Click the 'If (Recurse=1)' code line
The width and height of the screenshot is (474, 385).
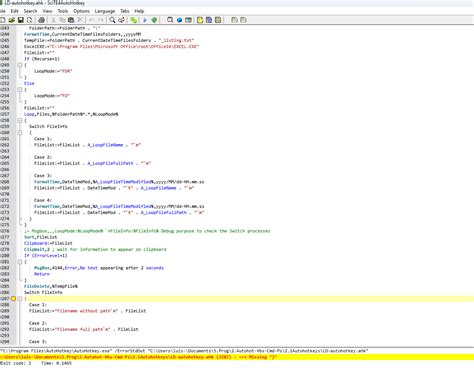pyautogui.click(x=42, y=59)
